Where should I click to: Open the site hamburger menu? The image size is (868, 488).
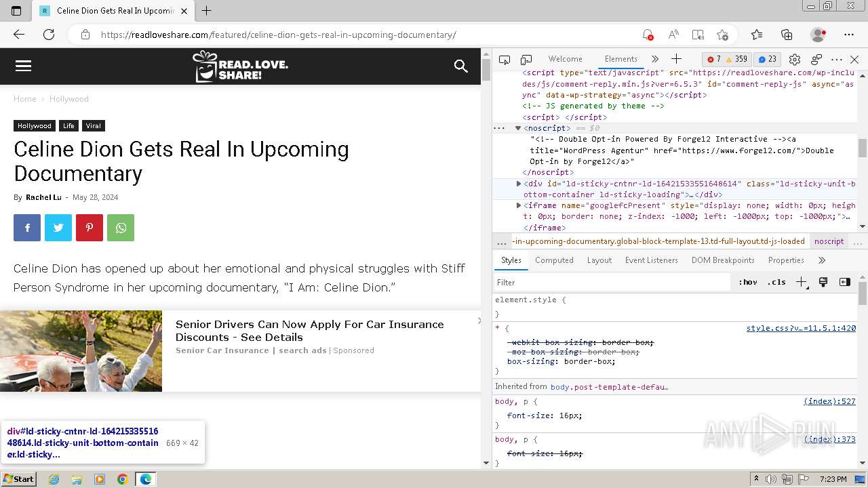coord(23,66)
